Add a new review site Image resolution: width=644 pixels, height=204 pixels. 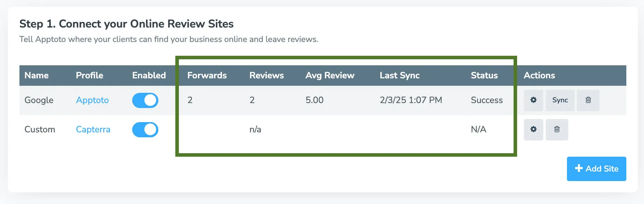click(x=596, y=169)
